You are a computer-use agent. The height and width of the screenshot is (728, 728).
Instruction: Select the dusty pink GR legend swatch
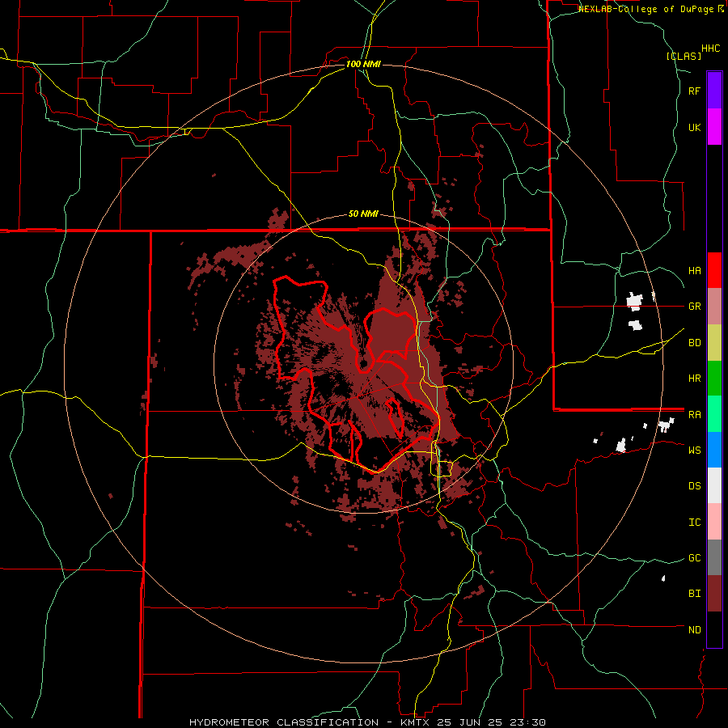pyautogui.click(x=714, y=307)
